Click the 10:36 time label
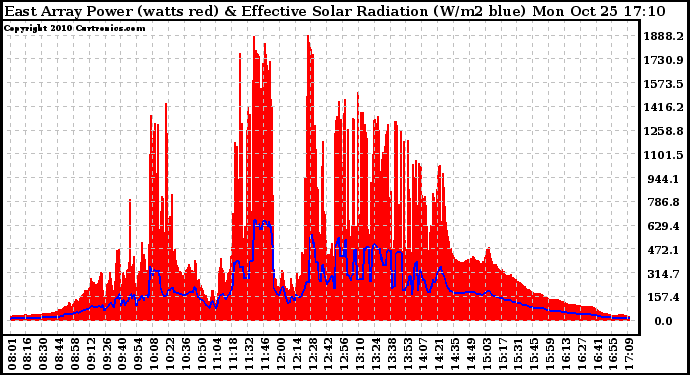 click(x=186, y=354)
